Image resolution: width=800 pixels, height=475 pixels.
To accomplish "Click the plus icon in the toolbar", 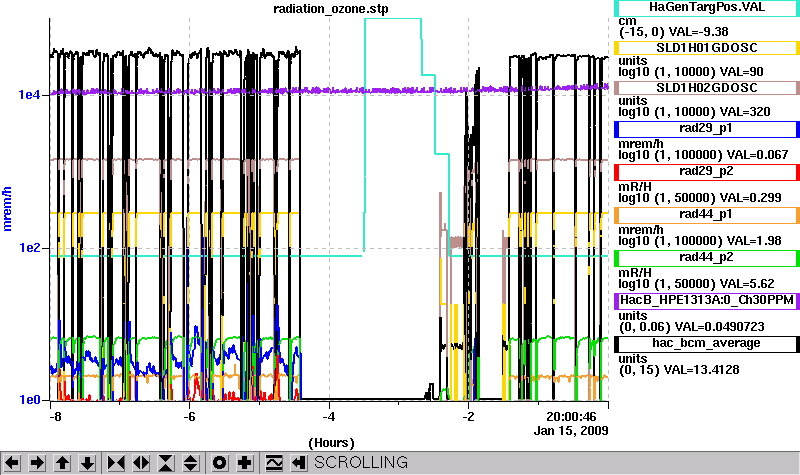I will (x=244, y=463).
